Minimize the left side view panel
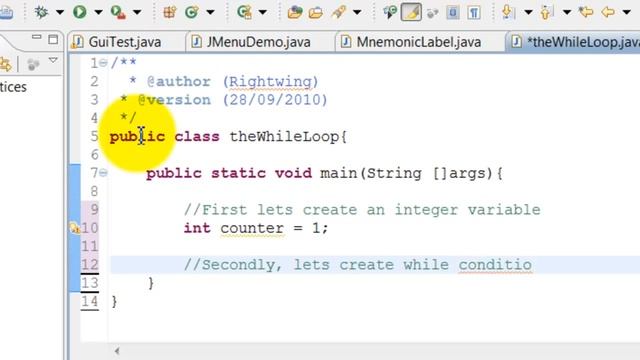640x360 pixels. pyautogui.click(x=36, y=38)
